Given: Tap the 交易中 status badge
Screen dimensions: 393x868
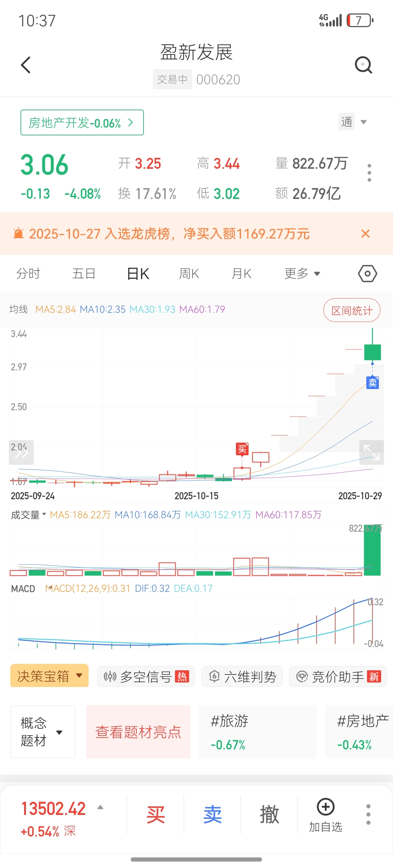Looking at the screenshot, I should click(172, 79).
